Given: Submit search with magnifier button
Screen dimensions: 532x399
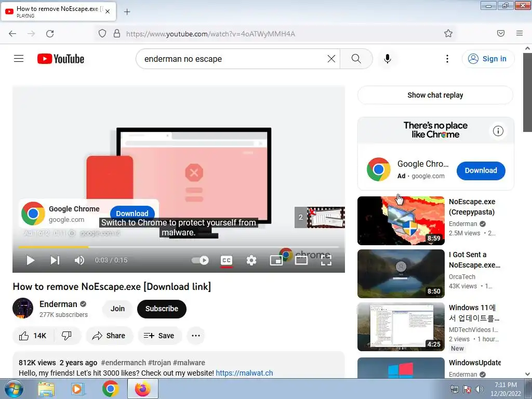Looking at the screenshot, I should coord(356,59).
